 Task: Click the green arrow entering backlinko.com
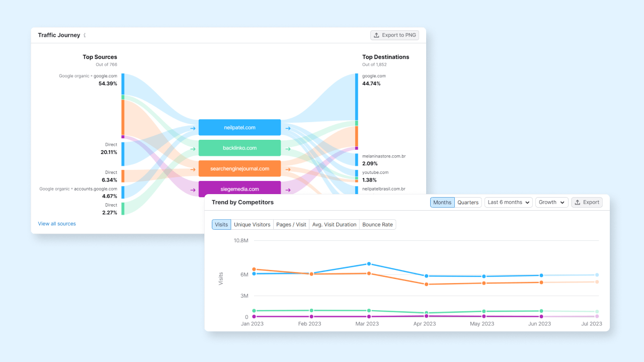193,149
